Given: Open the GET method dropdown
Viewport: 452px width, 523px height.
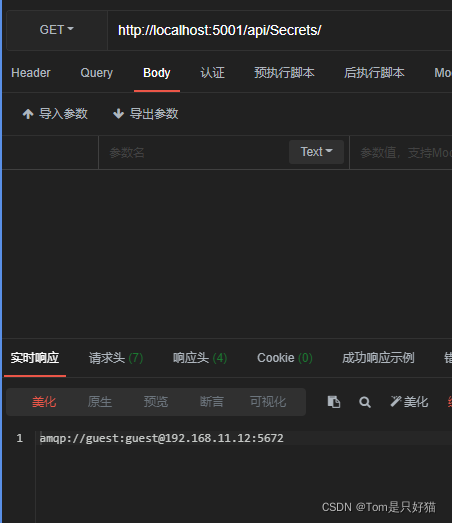Looking at the screenshot, I should [57, 30].
